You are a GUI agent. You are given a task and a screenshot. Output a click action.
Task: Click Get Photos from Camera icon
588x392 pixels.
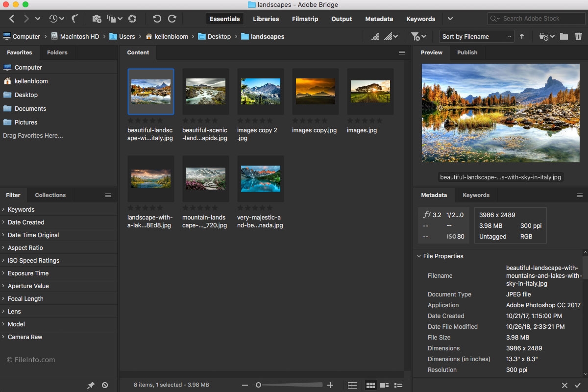(97, 19)
